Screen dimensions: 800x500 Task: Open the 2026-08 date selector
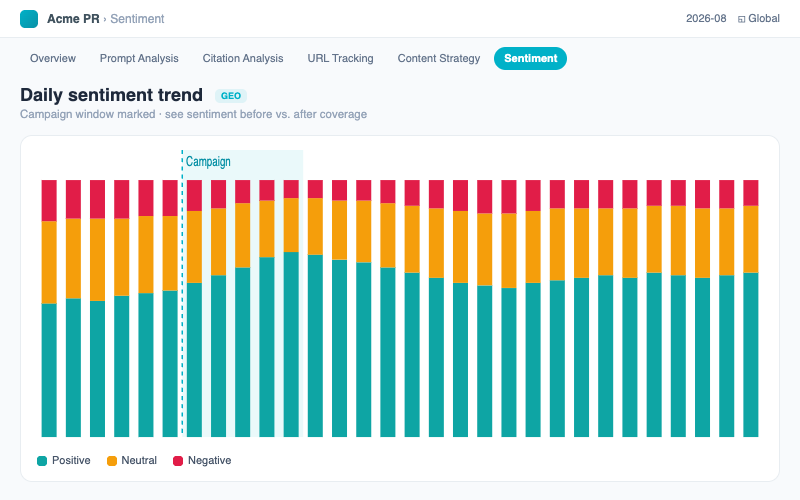706,18
